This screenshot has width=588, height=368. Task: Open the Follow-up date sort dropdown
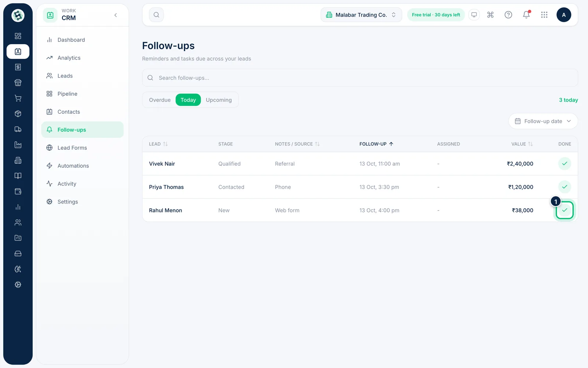tap(543, 121)
